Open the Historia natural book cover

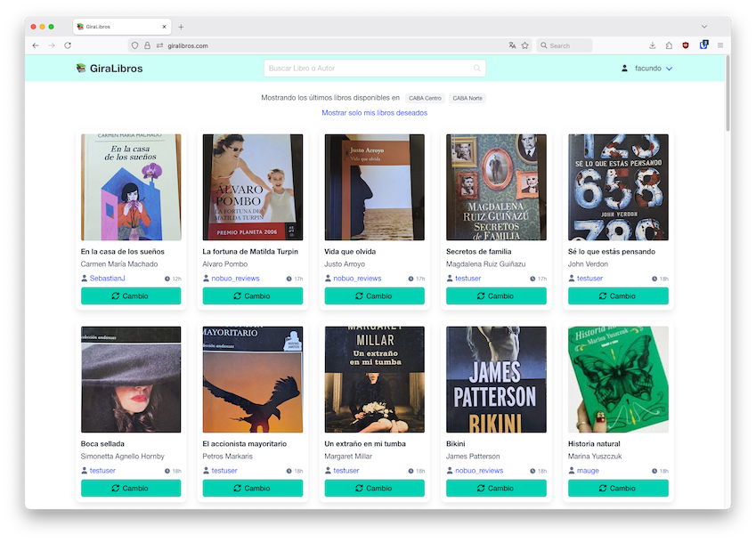[x=618, y=379]
